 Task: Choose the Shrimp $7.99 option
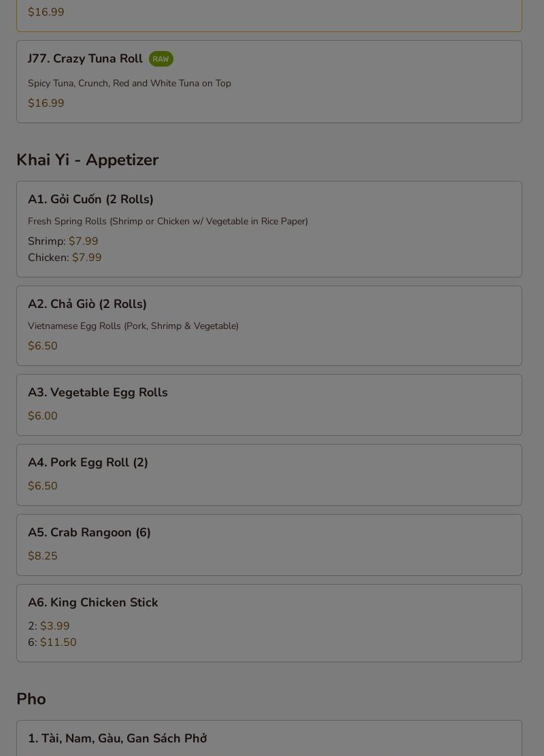coord(63,241)
